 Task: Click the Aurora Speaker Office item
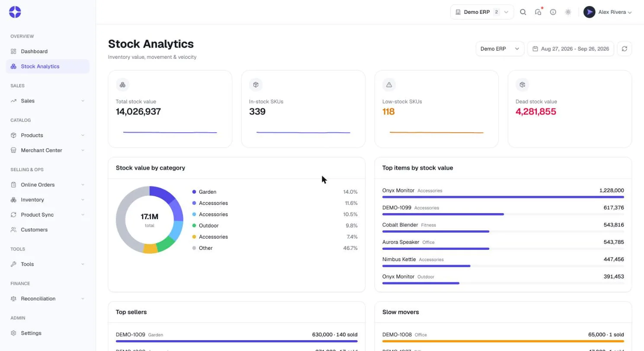[x=503, y=245]
